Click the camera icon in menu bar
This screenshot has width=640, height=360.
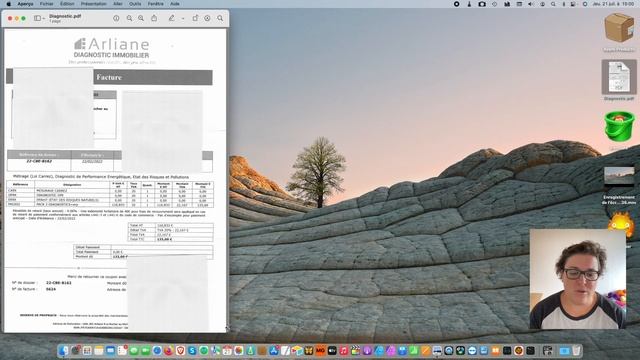[482, 4]
